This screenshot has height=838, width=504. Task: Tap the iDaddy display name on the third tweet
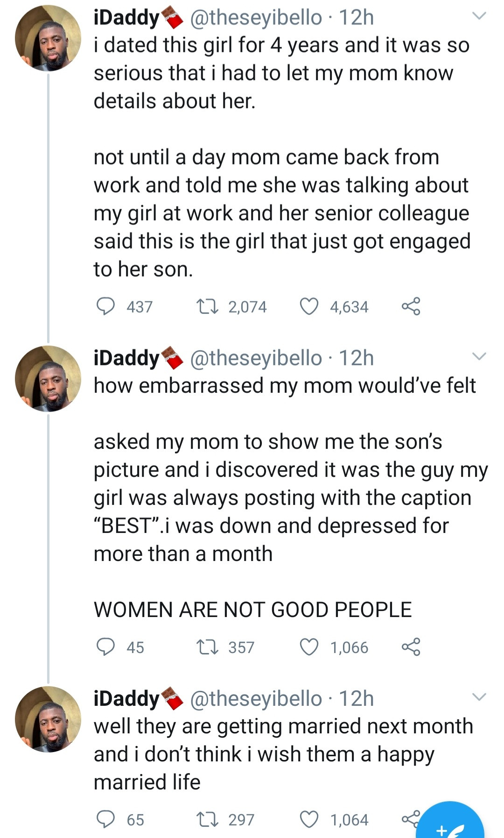pyautogui.click(x=127, y=699)
